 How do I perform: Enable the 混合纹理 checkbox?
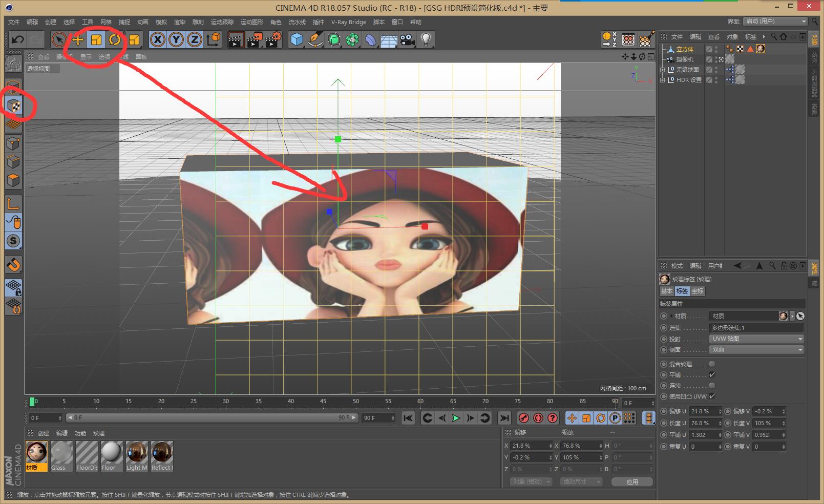tap(712, 364)
